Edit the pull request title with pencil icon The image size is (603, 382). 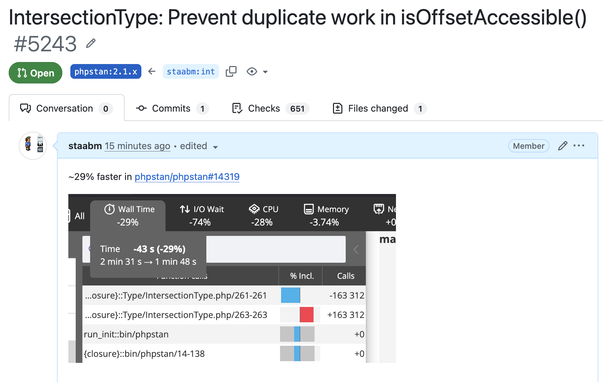(91, 43)
